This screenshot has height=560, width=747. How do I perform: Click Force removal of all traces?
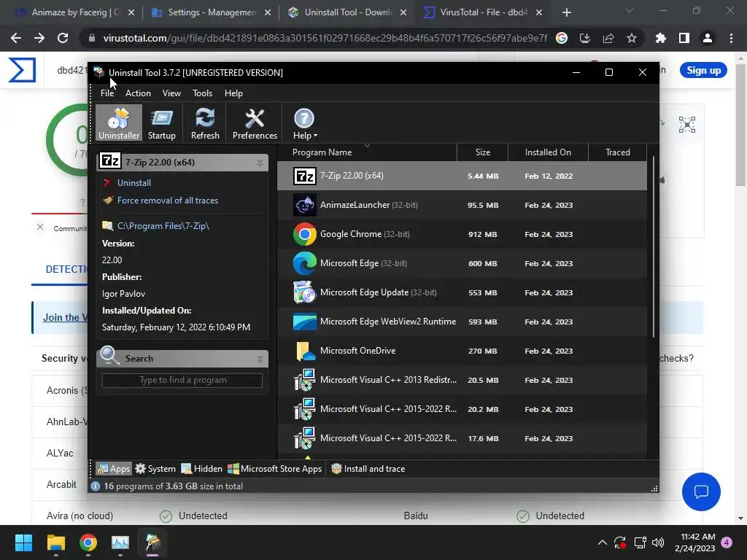click(168, 201)
